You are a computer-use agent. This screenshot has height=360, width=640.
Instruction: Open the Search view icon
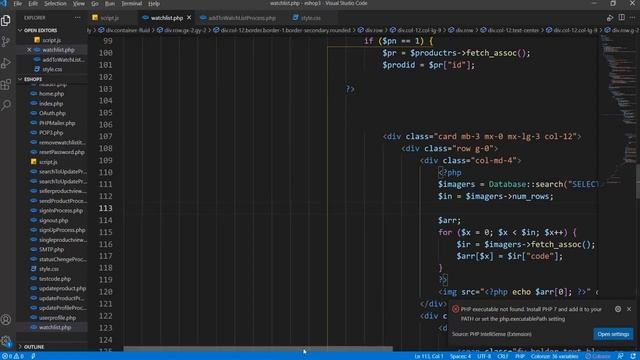coord(6,105)
